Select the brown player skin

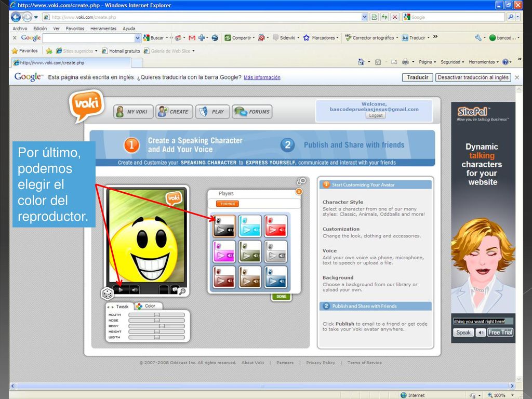250,277
